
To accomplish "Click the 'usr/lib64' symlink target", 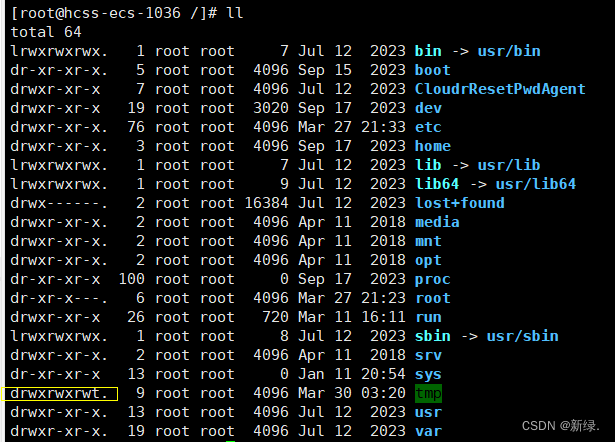I will click(x=536, y=184).
